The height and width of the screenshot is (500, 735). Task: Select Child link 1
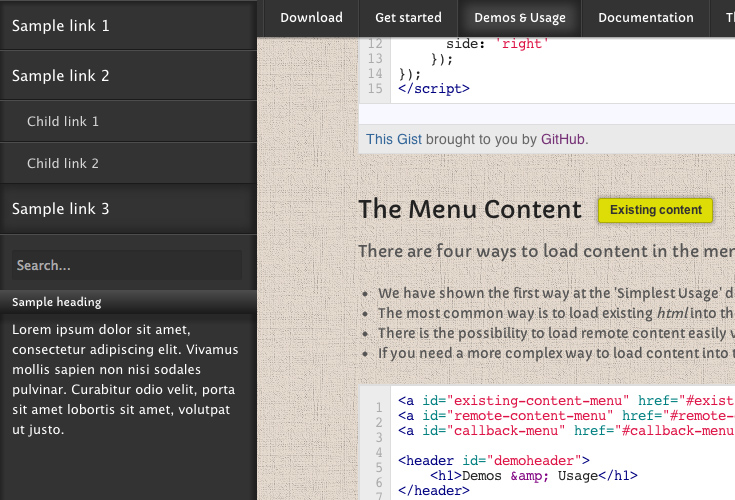pos(63,122)
